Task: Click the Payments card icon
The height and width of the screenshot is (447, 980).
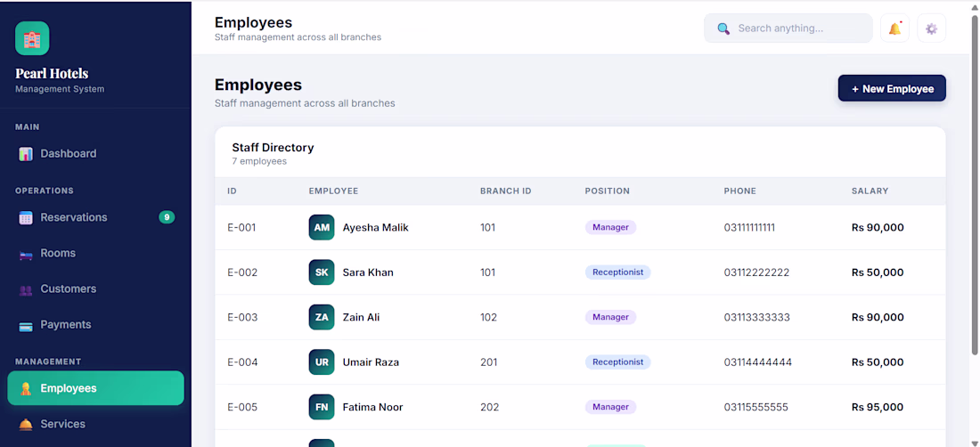Action: pos(26,325)
